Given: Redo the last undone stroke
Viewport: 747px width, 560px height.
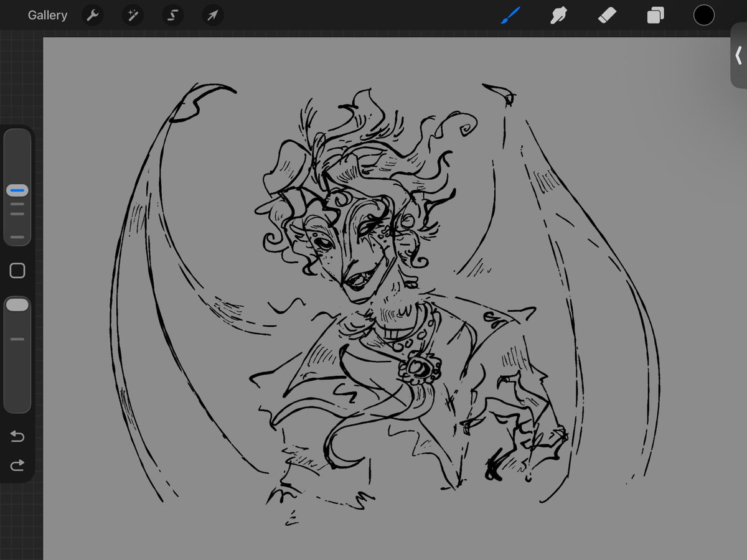Looking at the screenshot, I should click(x=17, y=465).
